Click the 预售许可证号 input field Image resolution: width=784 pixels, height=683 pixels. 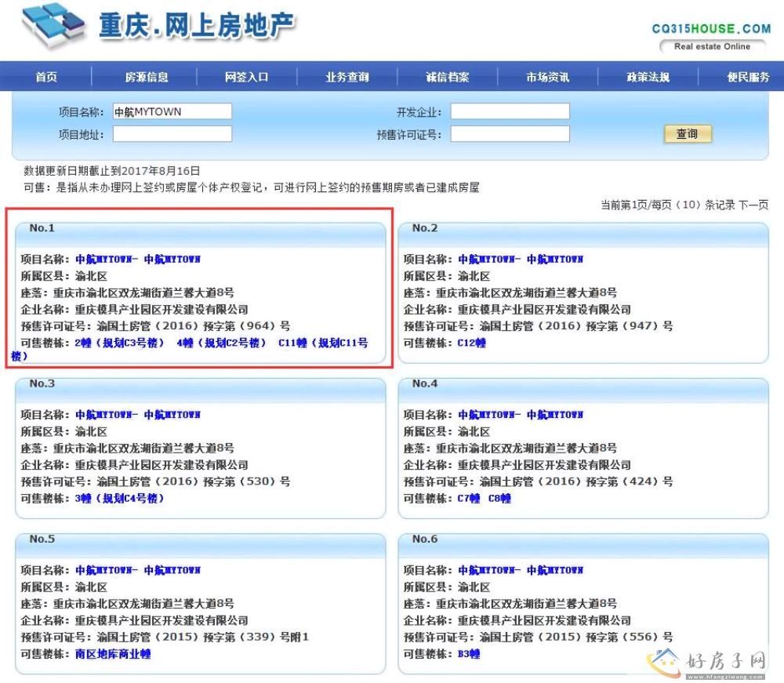[x=510, y=134]
